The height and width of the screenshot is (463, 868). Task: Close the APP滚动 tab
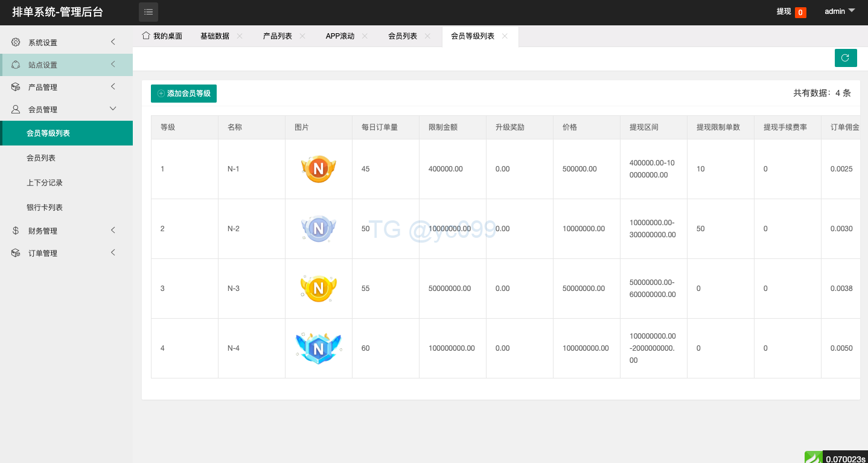[x=365, y=36]
